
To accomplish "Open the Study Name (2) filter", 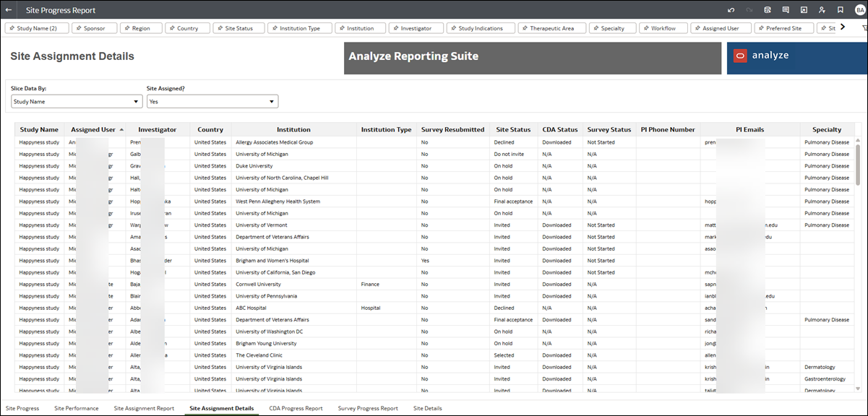I will point(38,28).
